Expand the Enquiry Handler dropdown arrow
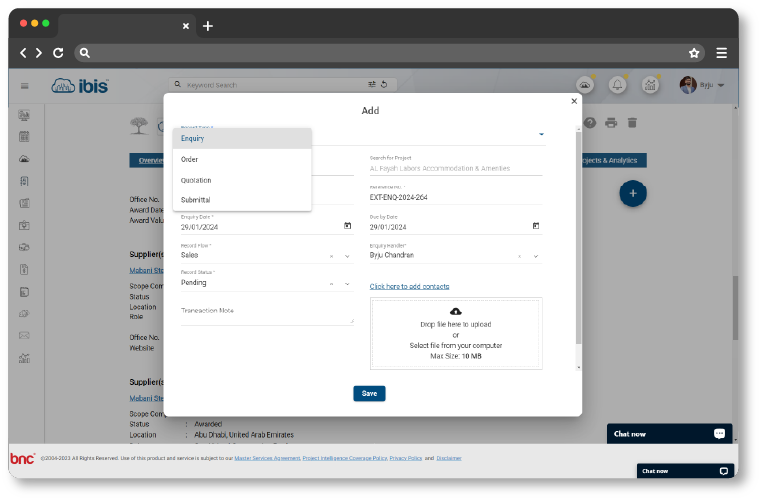The height and width of the screenshot is (500, 761). click(x=536, y=256)
